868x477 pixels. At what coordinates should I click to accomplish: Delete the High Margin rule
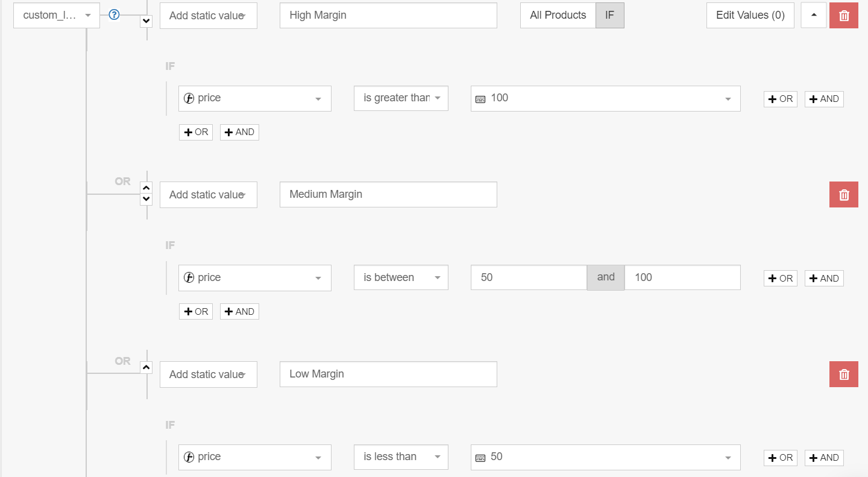844,16
